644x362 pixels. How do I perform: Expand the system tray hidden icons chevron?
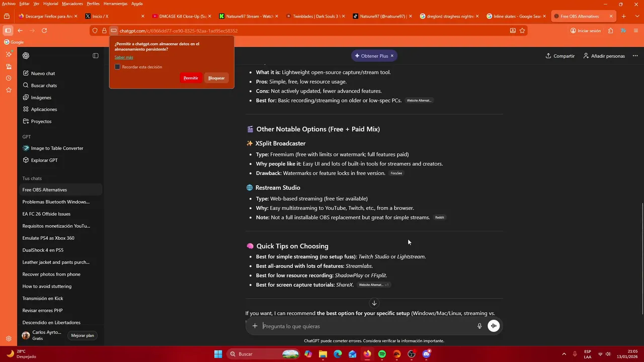click(x=563, y=354)
